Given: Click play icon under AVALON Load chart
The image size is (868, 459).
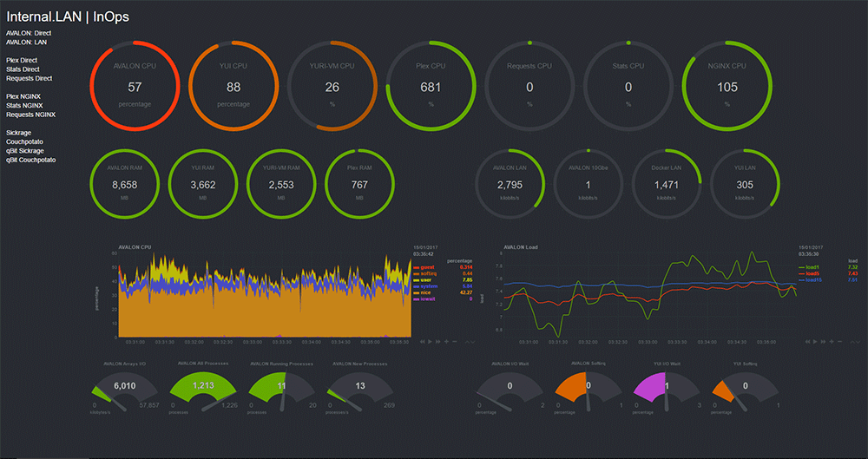Looking at the screenshot, I should point(815,342).
